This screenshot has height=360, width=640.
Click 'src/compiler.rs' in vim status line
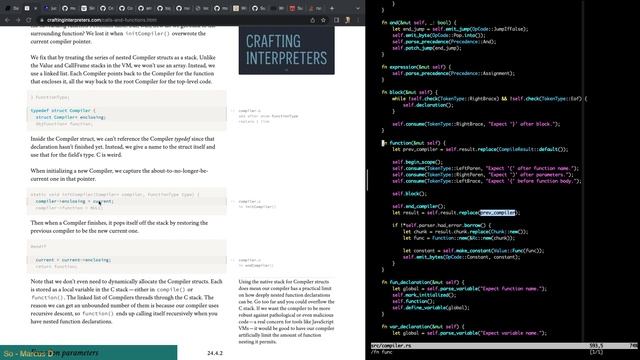pos(391,346)
